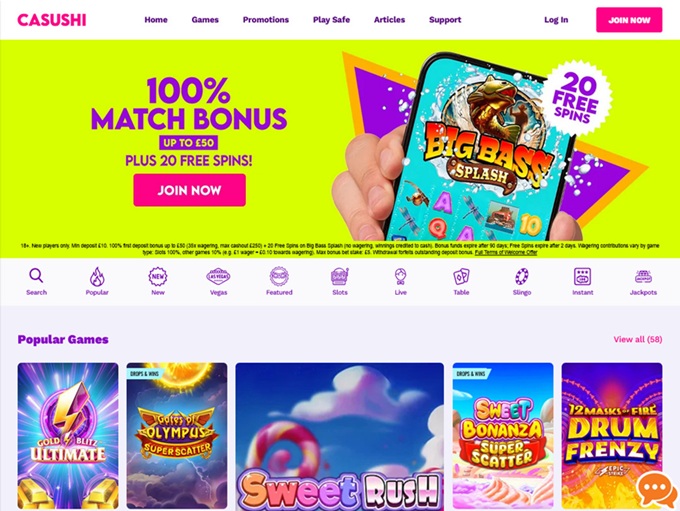Image resolution: width=680 pixels, height=511 pixels.
Task: Open the live chat bubble icon
Action: 656,489
